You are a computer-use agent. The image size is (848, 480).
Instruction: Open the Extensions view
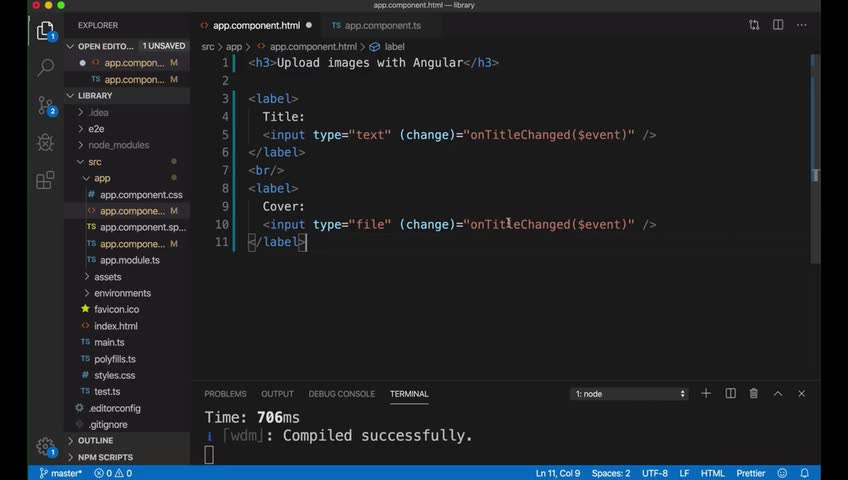45,180
